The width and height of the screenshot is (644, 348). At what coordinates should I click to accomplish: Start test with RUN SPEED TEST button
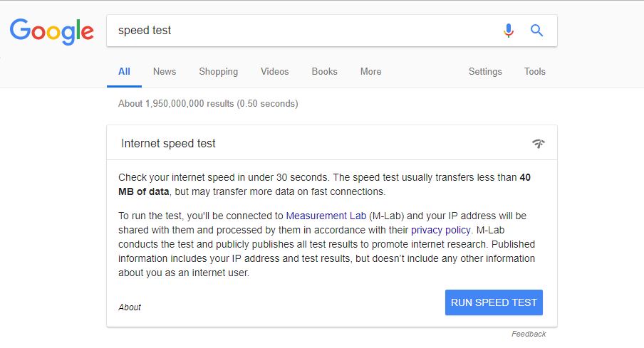(494, 302)
